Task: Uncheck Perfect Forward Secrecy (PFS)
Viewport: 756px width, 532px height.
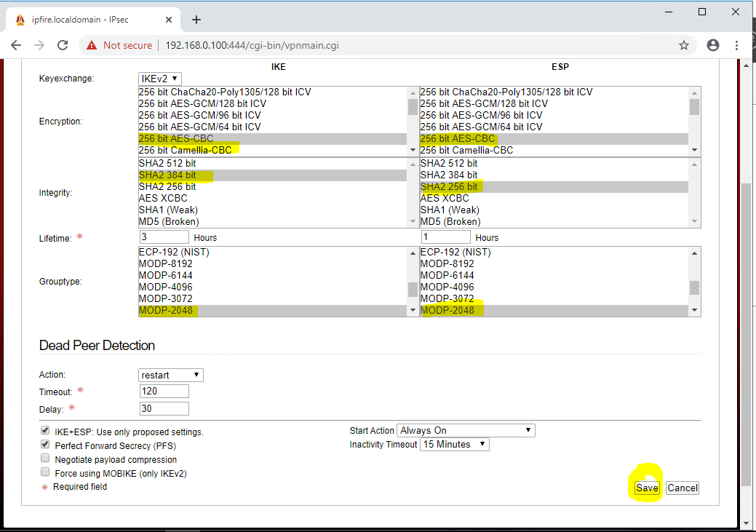Action: point(45,443)
